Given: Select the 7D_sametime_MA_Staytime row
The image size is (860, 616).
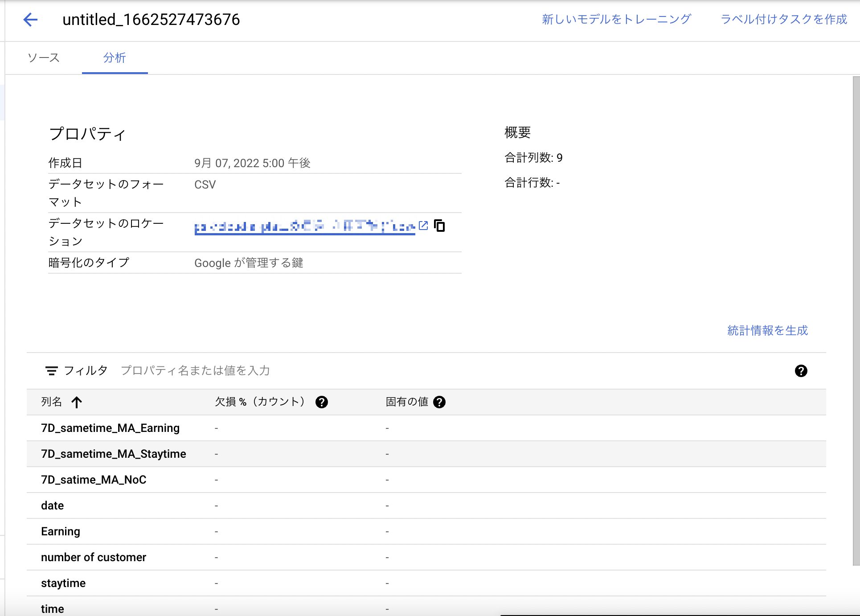Looking at the screenshot, I should click(x=114, y=454).
